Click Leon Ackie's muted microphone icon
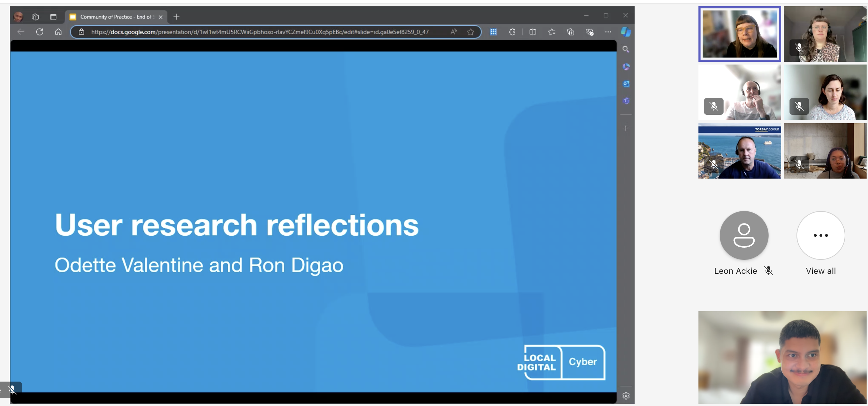 pyautogui.click(x=769, y=271)
